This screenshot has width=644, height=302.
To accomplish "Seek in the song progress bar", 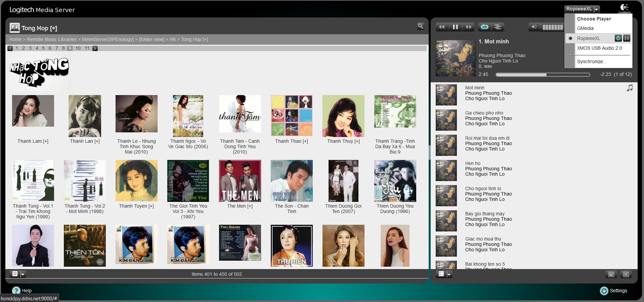I will click(543, 75).
